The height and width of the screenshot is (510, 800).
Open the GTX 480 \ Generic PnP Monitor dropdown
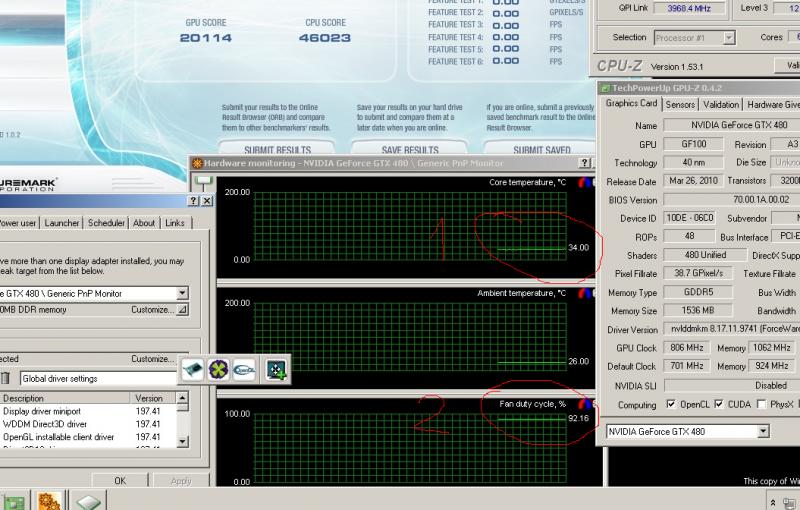182,293
